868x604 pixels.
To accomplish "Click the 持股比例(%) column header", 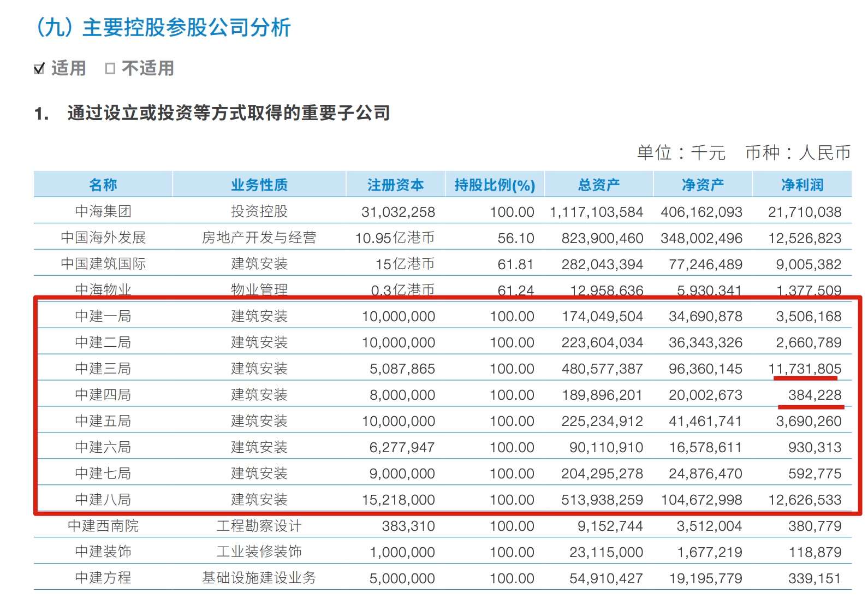I will pyautogui.click(x=495, y=185).
